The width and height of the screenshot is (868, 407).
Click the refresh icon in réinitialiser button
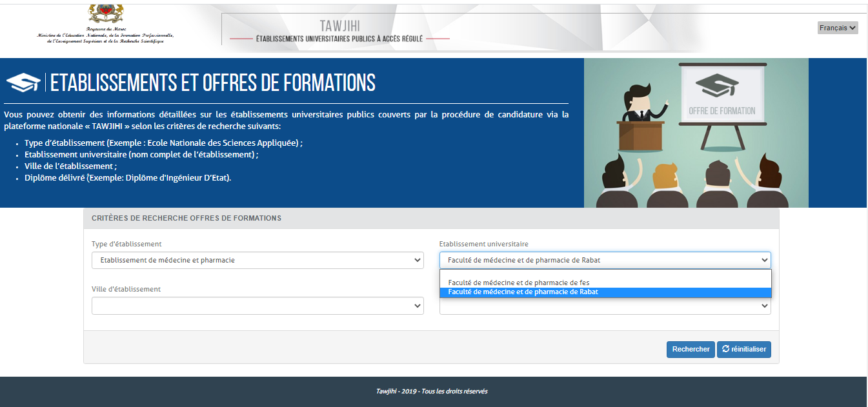[726, 349]
